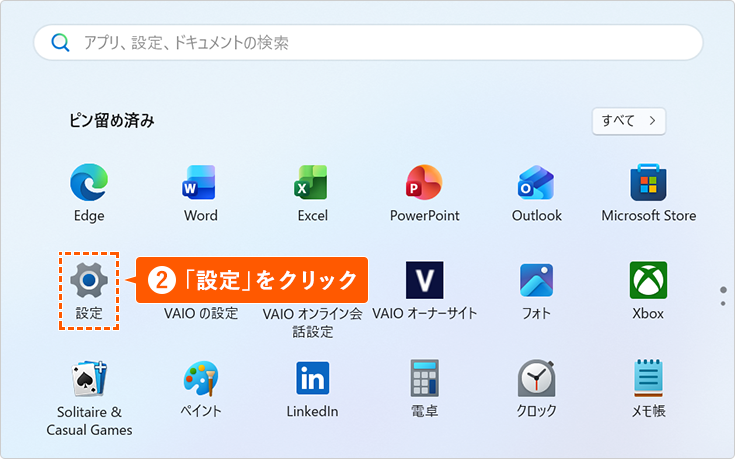Open the Microsoft Store
Image resolution: width=735 pixels, height=459 pixels.
pos(648,185)
